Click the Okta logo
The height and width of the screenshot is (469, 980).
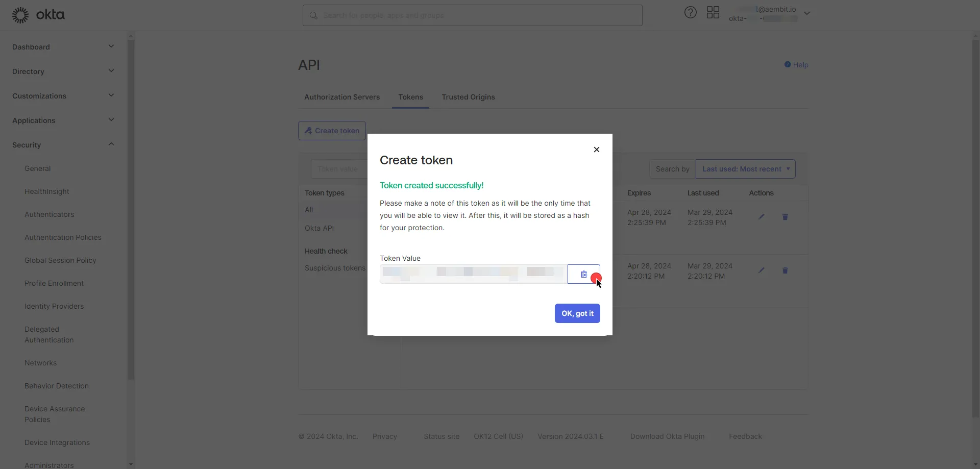(x=38, y=15)
